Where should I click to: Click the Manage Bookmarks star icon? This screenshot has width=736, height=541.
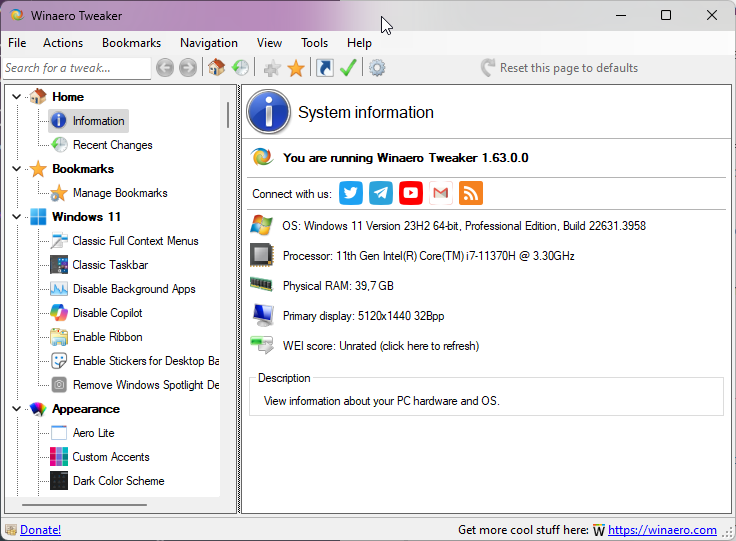[59, 193]
